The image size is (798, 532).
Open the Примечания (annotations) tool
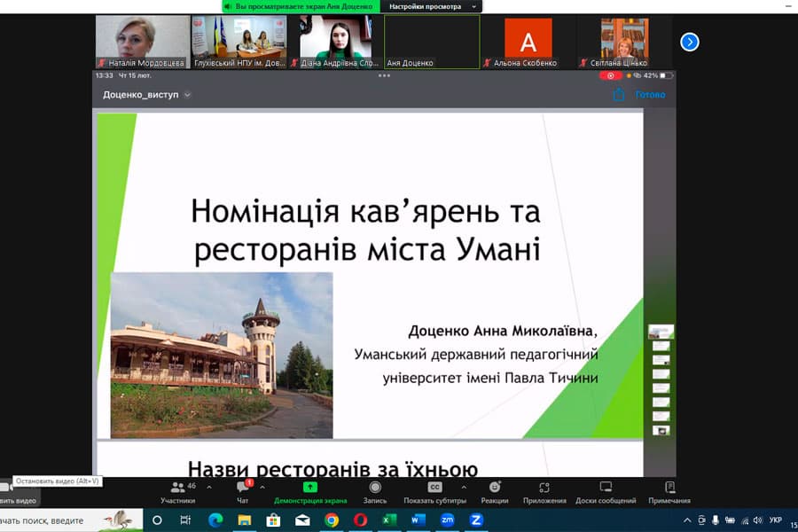click(x=668, y=490)
